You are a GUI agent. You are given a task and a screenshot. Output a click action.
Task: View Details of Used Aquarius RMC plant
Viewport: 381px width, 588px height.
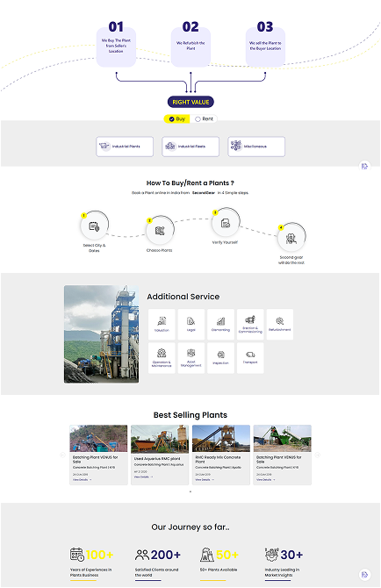(x=143, y=477)
